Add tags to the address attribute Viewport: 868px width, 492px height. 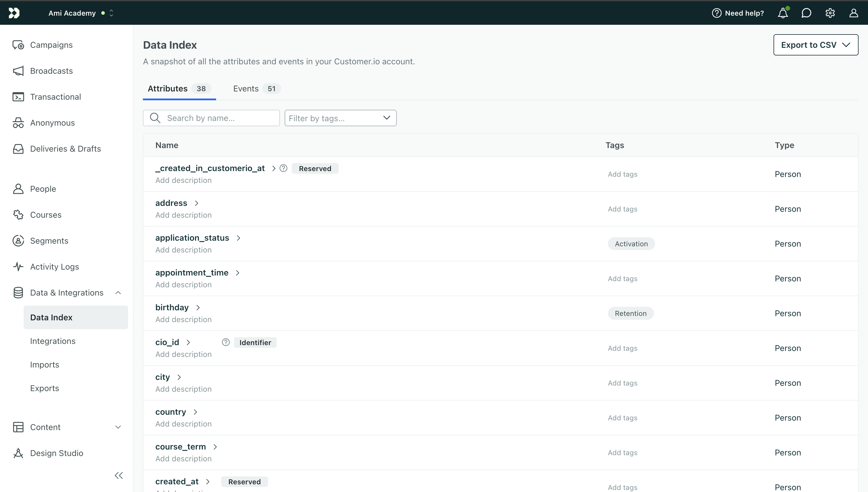[623, 209]
